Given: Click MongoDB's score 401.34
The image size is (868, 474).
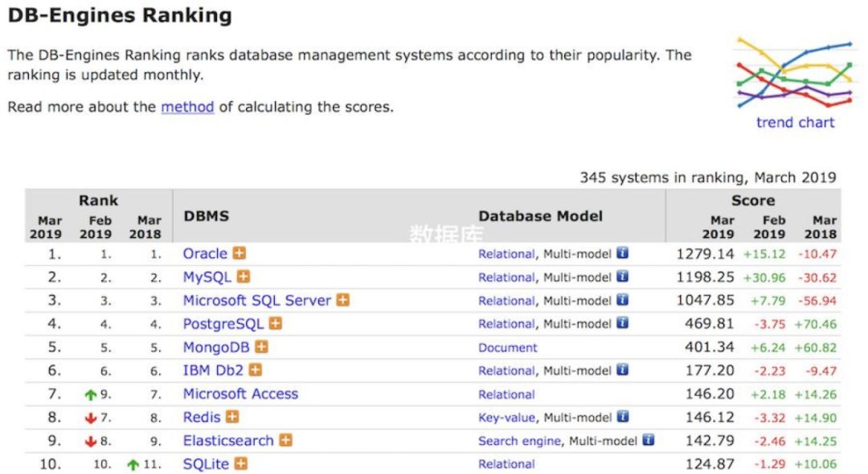Looking at the screenshot, I should click(709, 347).
